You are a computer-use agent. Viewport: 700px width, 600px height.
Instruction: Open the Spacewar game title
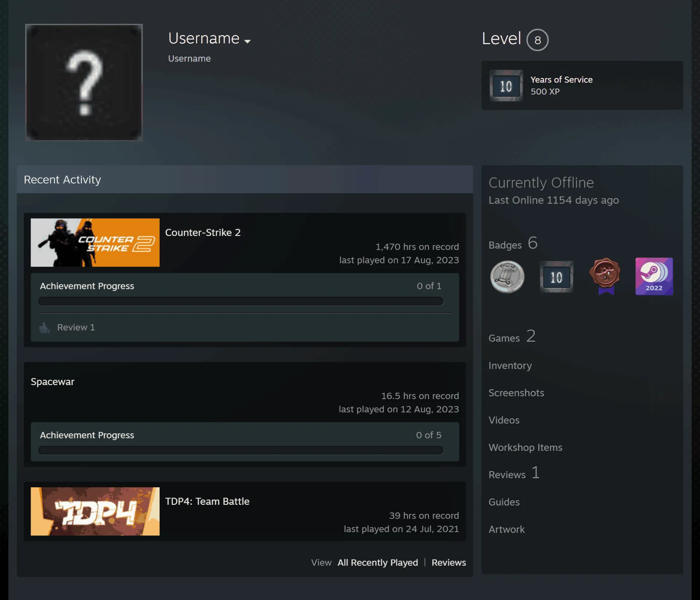(52, 382)
